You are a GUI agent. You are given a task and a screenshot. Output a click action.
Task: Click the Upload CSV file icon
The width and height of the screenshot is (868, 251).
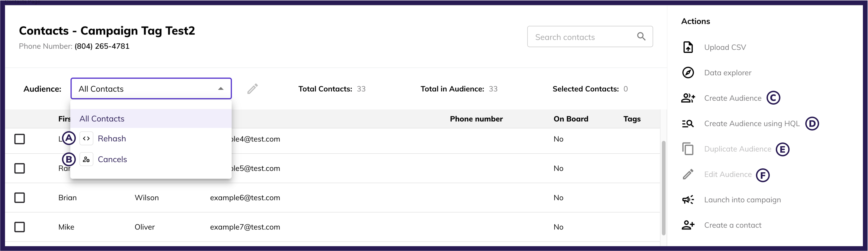click(x=688, y=47)
